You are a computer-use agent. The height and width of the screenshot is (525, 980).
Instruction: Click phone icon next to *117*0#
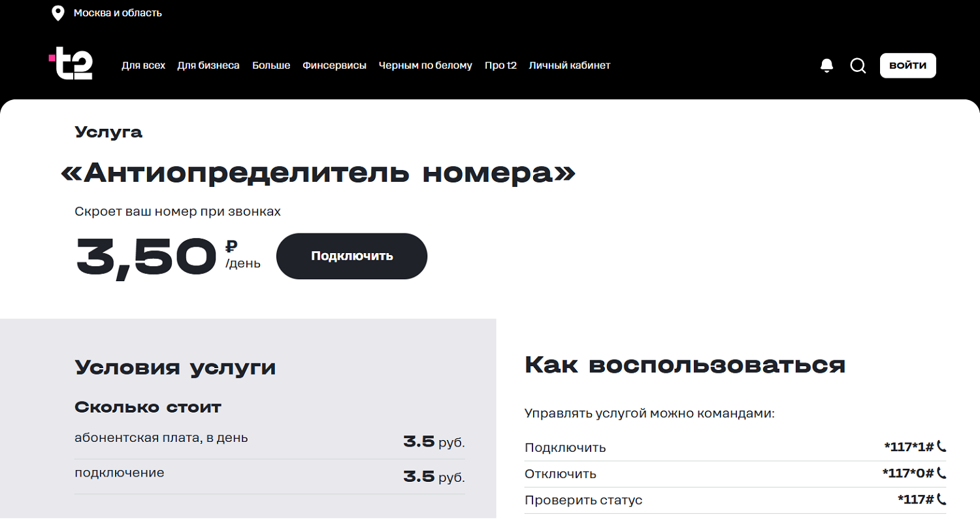pyautogui.click(x=941, y=473)
